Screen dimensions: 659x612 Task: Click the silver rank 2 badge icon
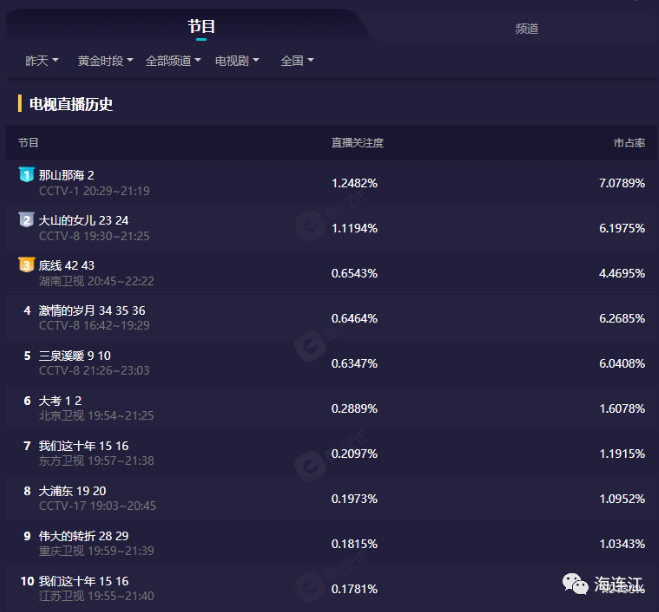click(x=26, y=220)
